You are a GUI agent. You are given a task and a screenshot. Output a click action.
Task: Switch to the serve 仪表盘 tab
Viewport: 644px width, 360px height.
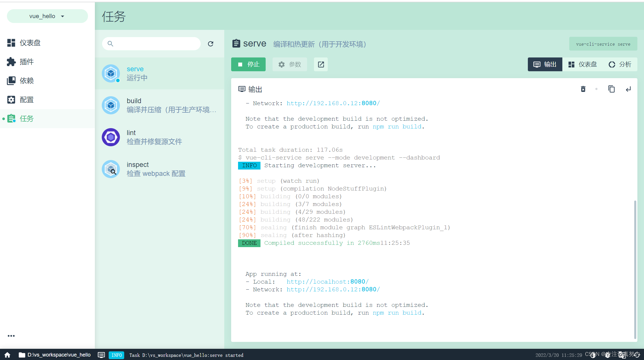point(582,64)
